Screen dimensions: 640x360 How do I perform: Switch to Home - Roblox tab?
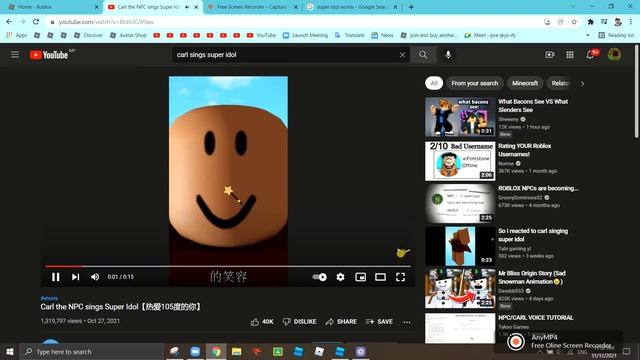tap(52, 7)
